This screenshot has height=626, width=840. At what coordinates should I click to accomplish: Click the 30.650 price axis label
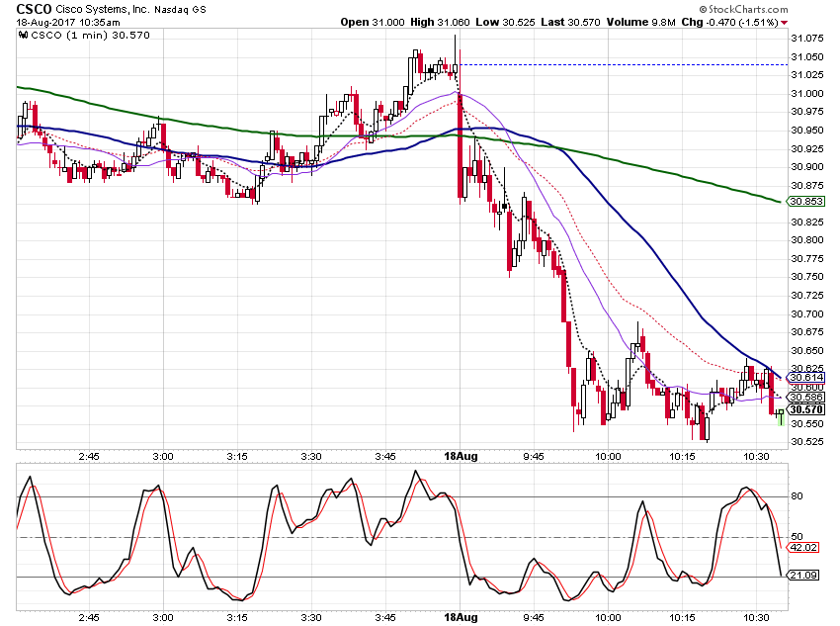point(807,350)
